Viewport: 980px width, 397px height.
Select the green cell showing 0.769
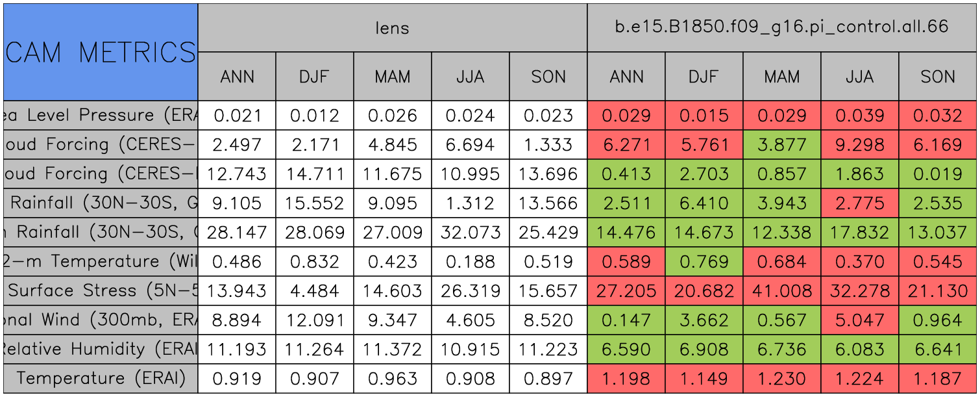[704, 261]
